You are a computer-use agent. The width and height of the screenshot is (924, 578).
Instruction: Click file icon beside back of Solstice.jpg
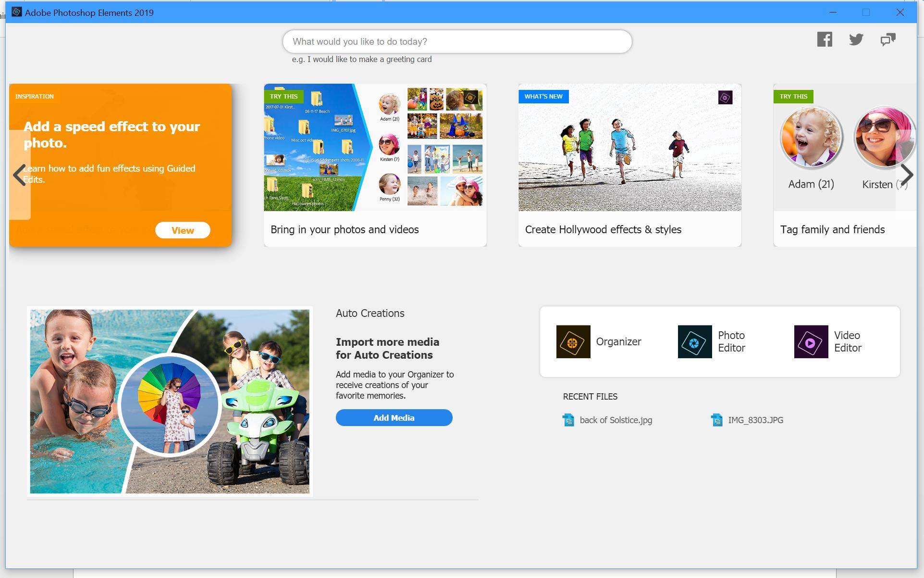(x=568, y=420)
